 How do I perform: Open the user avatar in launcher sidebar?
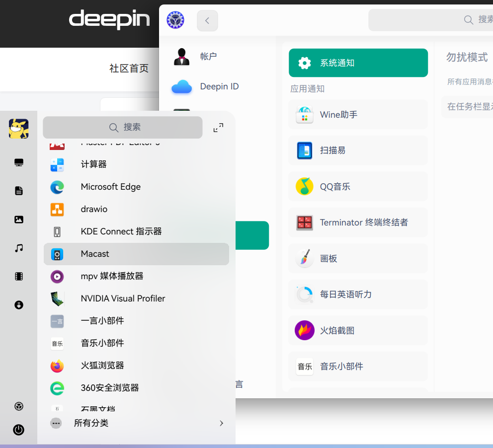(18, 129)
